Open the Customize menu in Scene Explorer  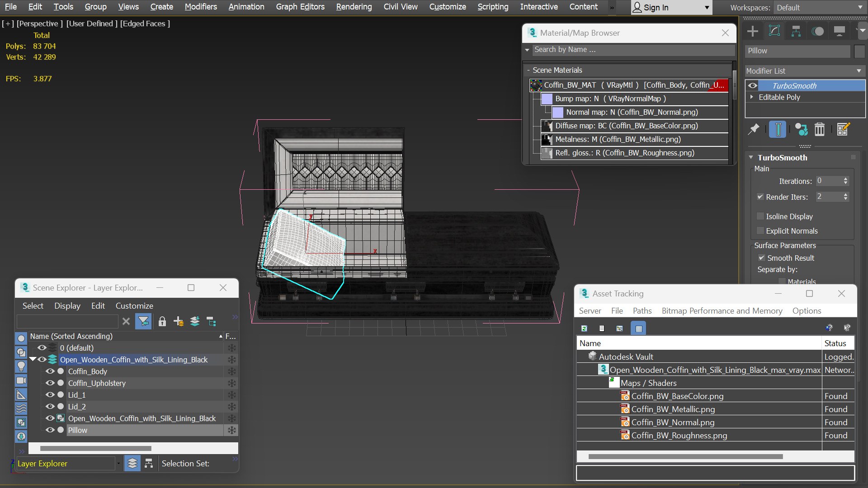pyautogui.click(x=134, y=306)
